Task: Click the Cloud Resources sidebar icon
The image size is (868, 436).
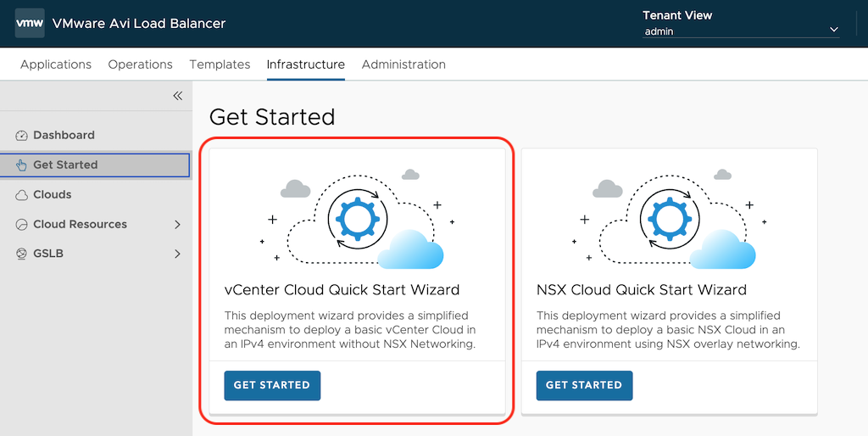Action: click(x=21, y=225)
